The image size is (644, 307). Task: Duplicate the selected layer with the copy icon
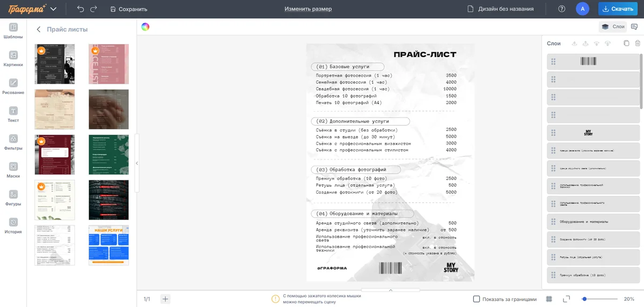(626, 43)
